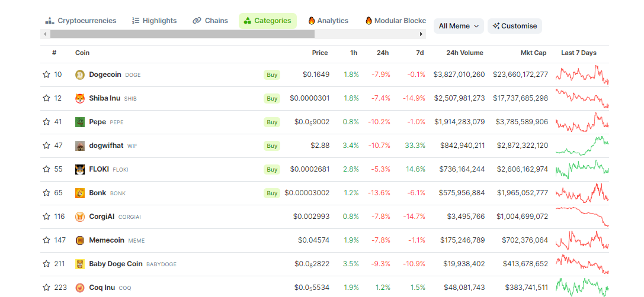
Task: Click the Shiba Inu coin logo
Action: coord(80,98)
